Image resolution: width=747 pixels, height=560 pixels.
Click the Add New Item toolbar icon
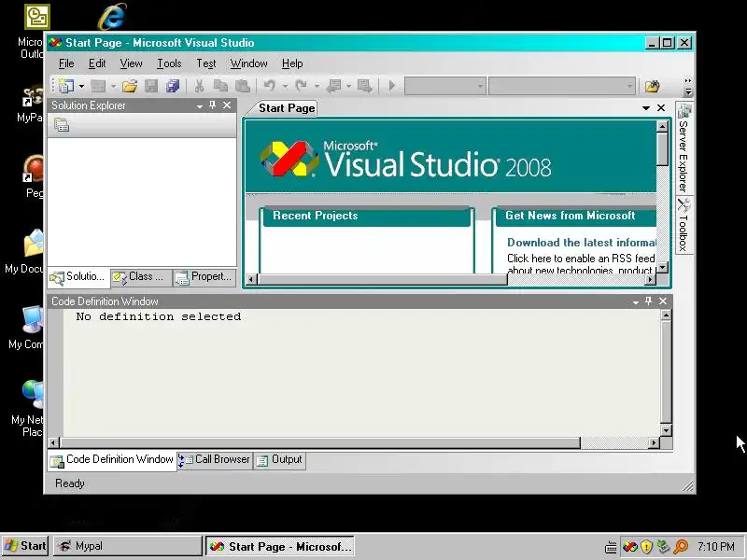pyautogui.click(x=98, y=86)
